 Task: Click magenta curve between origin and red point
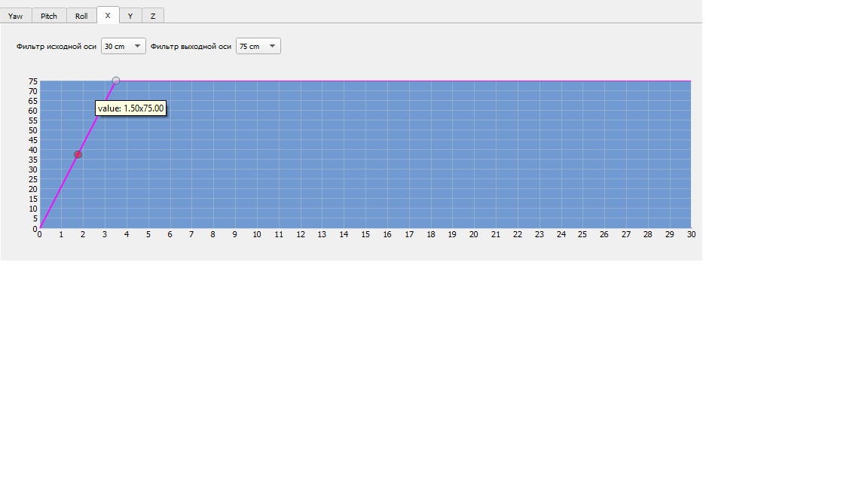(59, 191)
